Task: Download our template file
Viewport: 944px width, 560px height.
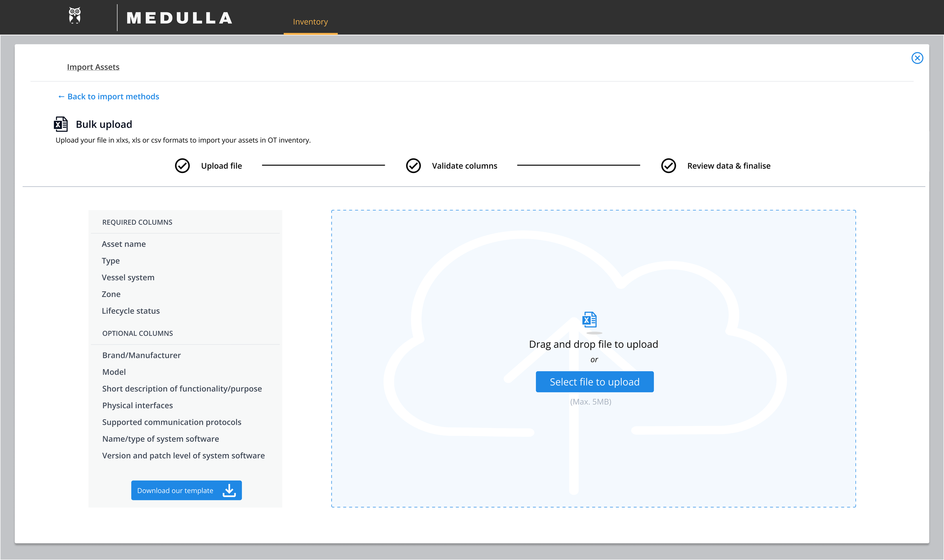Action: point(175,490)
